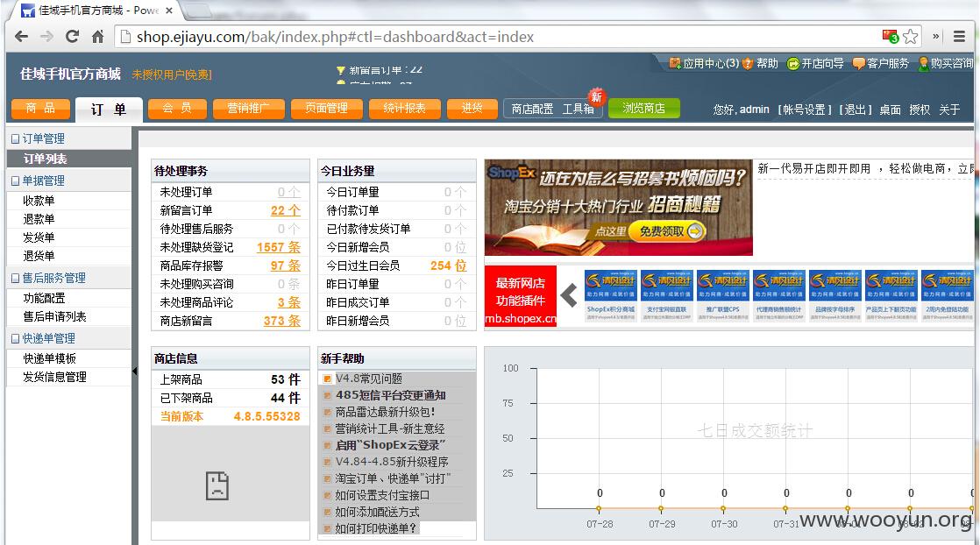Click the address bar URL field
The height and width of the screenshot is (545, 980).
click(500, 37)
